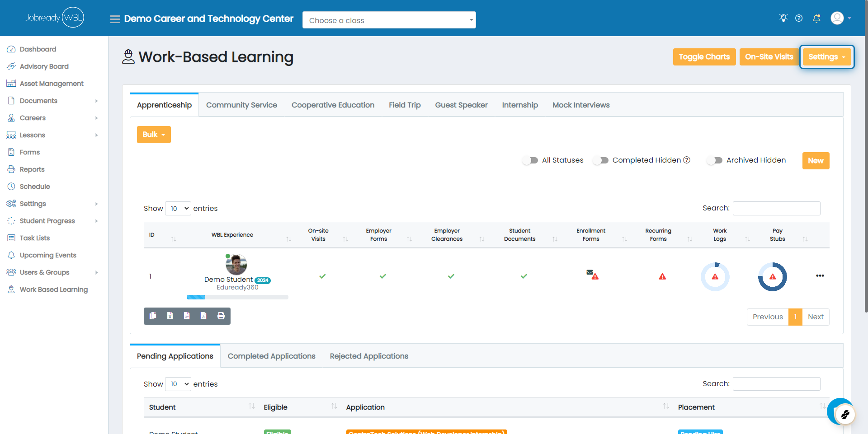Click the Asset Management sidebar icon
Screen dimensions: 868x434
point(11,84)
